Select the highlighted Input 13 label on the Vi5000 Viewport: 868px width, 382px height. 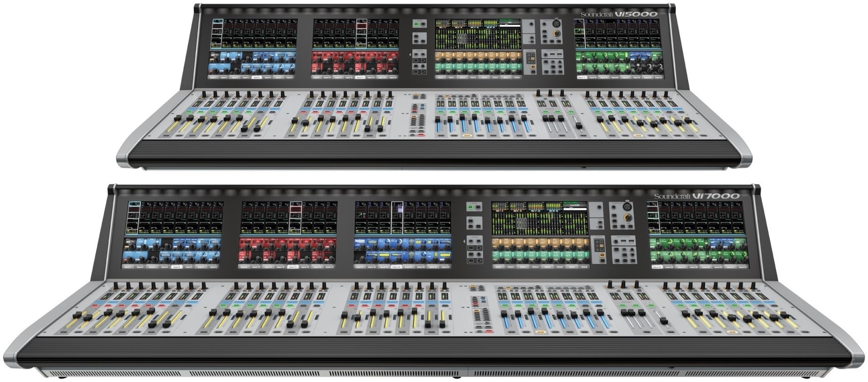[x=359, y=77]
